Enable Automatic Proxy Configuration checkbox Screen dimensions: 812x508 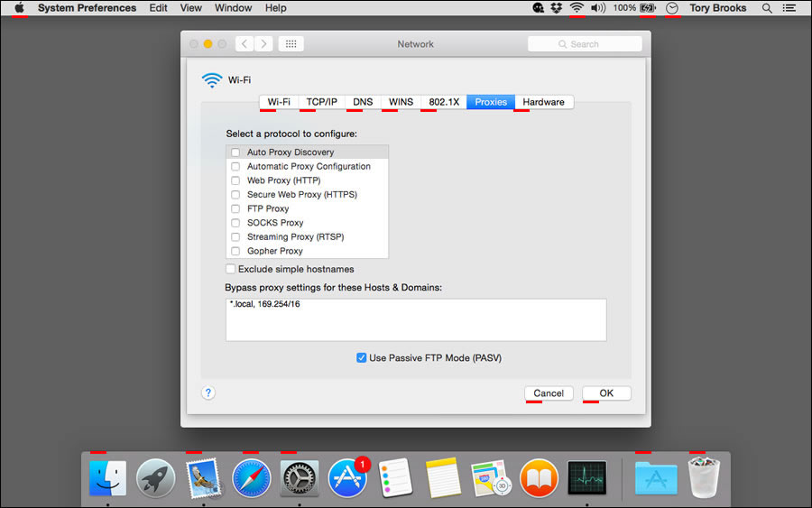235,166
